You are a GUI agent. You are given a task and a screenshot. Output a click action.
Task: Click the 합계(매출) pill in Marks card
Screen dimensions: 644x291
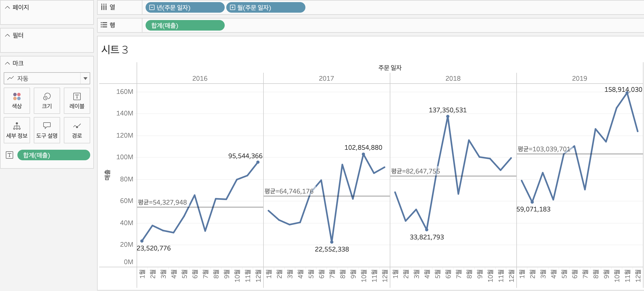click(x=54, y=155)
